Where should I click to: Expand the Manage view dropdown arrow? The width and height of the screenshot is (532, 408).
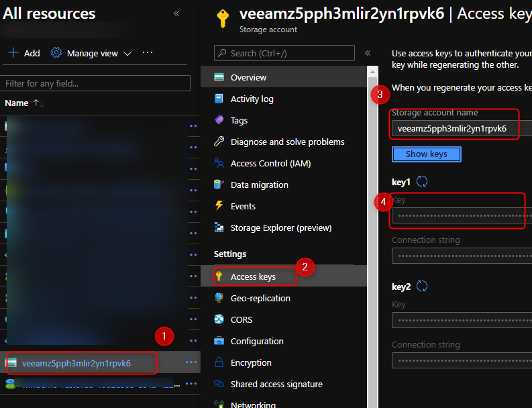(127, 54)
